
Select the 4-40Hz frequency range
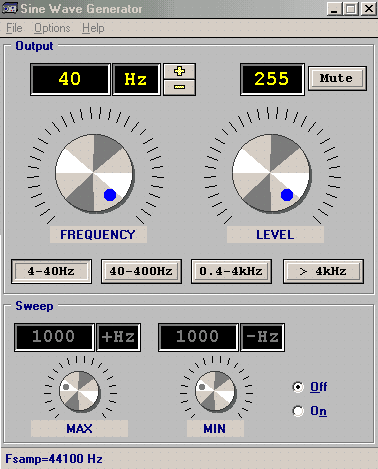pyautogui.click(x=51, y=271)
